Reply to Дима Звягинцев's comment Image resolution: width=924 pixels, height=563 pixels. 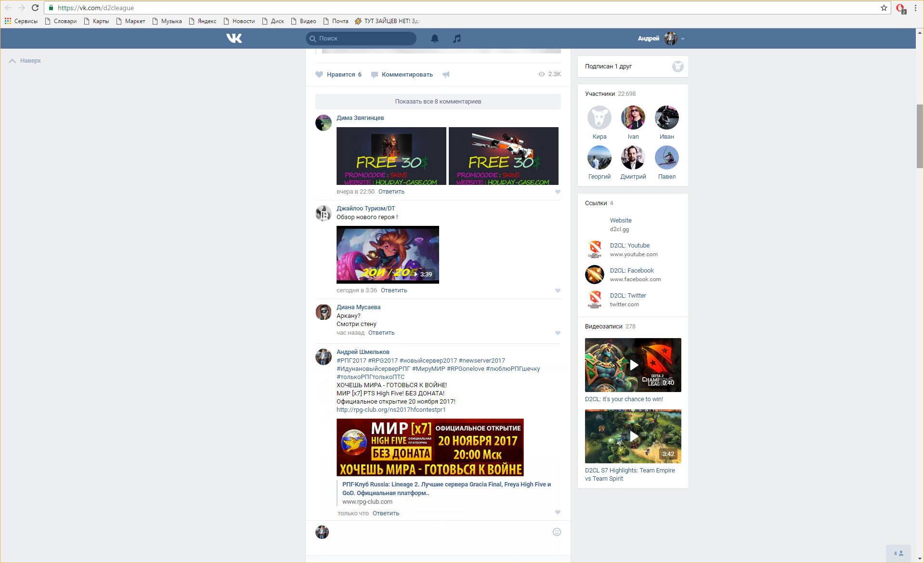[391, 192]
